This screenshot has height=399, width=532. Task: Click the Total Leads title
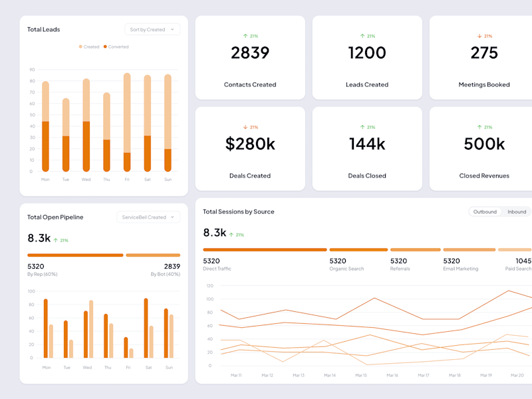pos(43,29)
